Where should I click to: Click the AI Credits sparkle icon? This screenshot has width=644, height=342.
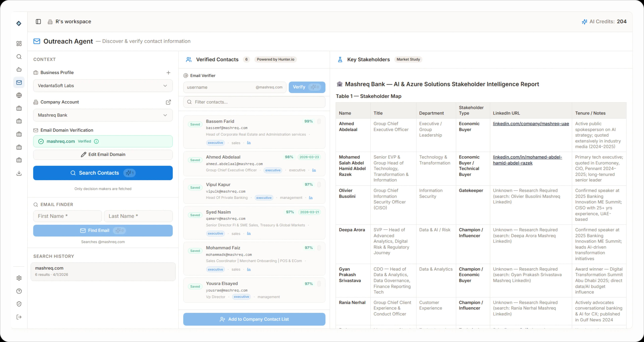click(584, 22)
